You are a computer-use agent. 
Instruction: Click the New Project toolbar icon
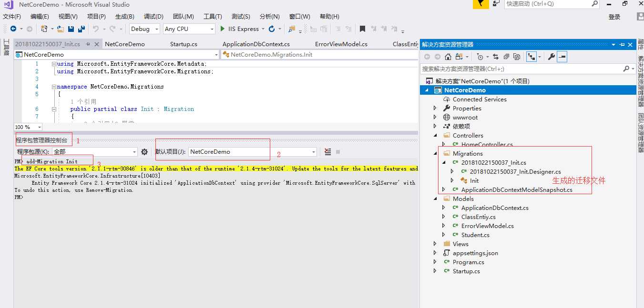44,29
